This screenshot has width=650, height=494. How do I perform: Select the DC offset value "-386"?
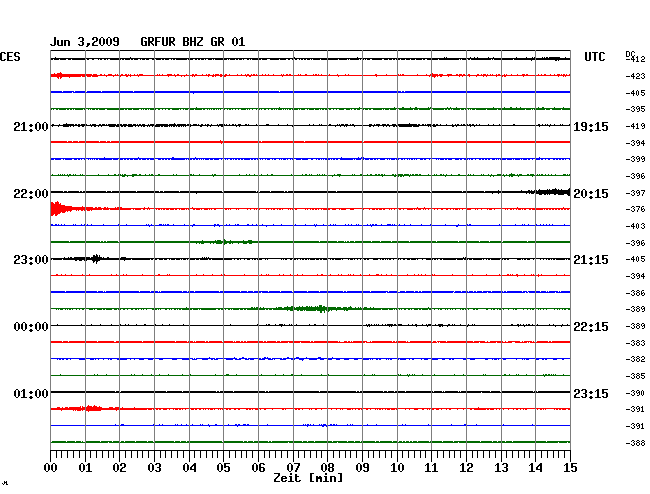(x=635, y=293)
